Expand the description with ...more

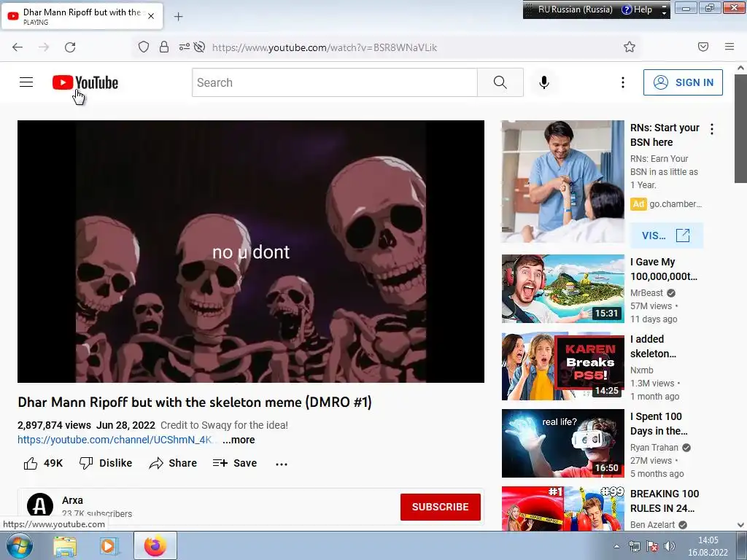click(x=239, y=440)
